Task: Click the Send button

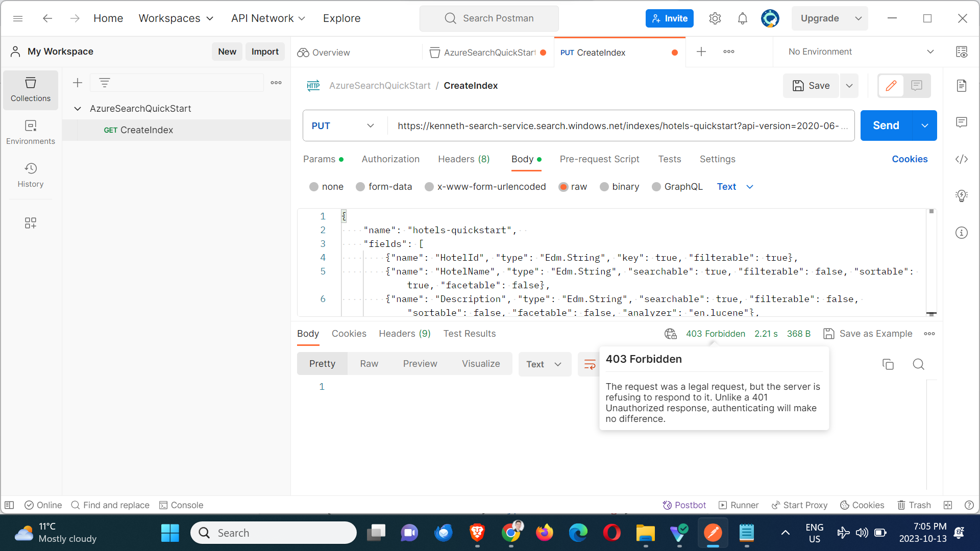Action: pyautogui.click(x=886, y=126)
